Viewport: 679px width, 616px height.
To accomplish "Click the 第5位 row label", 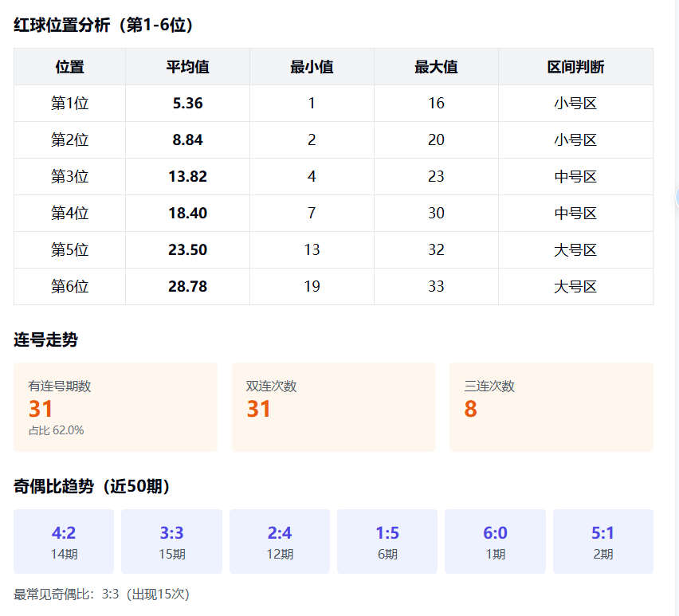I will tap(69, 250).
